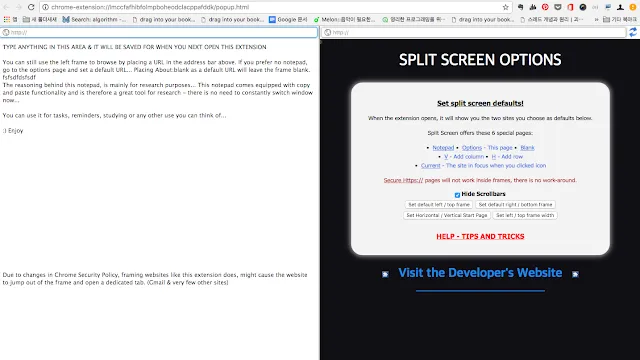Click the H add row link
640x360 pixels.
pyautogui.click(x=493, y=157)
